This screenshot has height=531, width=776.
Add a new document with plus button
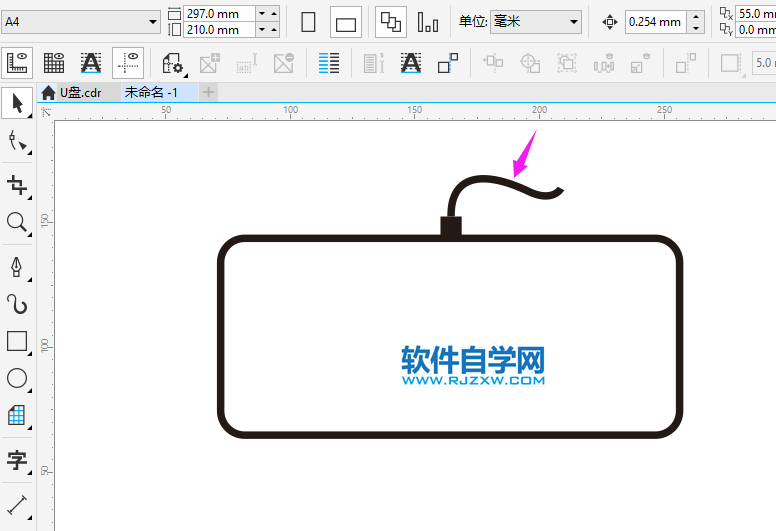tap(208, 92)
